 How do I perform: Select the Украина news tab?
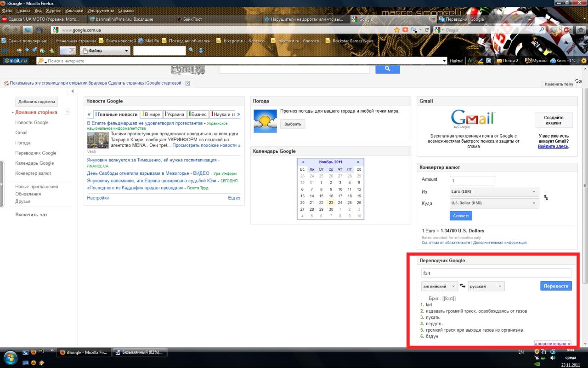click(x=175, y=115)
